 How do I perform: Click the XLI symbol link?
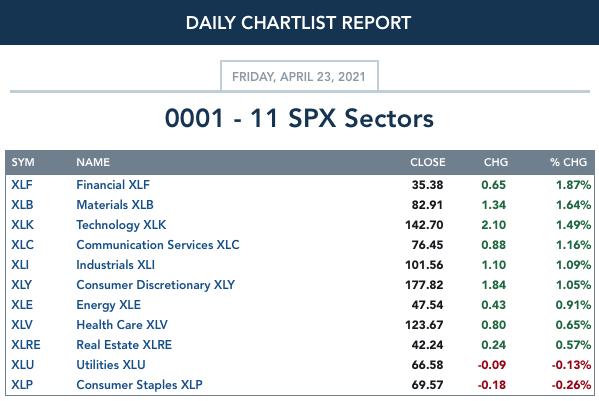point(20,265)
